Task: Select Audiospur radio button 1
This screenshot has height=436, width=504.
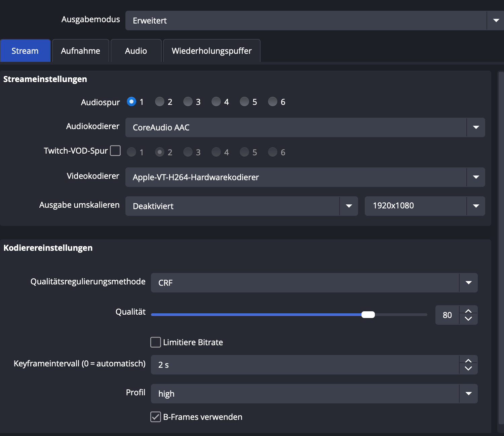Action: [131, 102]
